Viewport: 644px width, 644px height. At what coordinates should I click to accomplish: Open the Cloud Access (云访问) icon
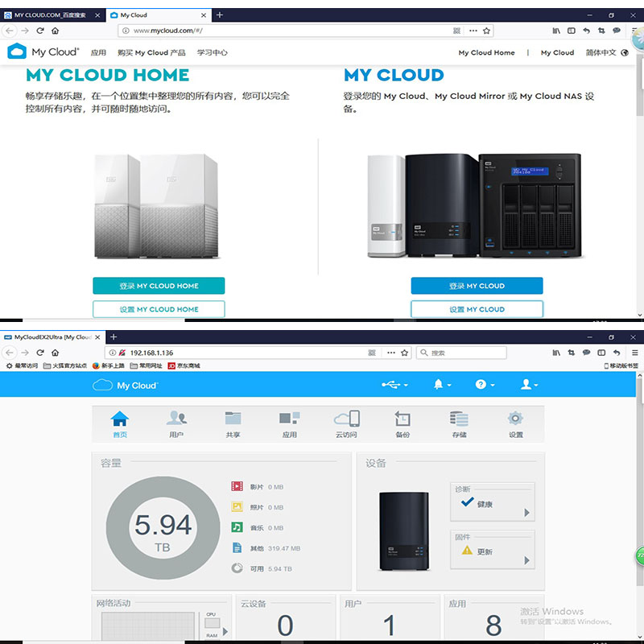click(x=346, y=423)
